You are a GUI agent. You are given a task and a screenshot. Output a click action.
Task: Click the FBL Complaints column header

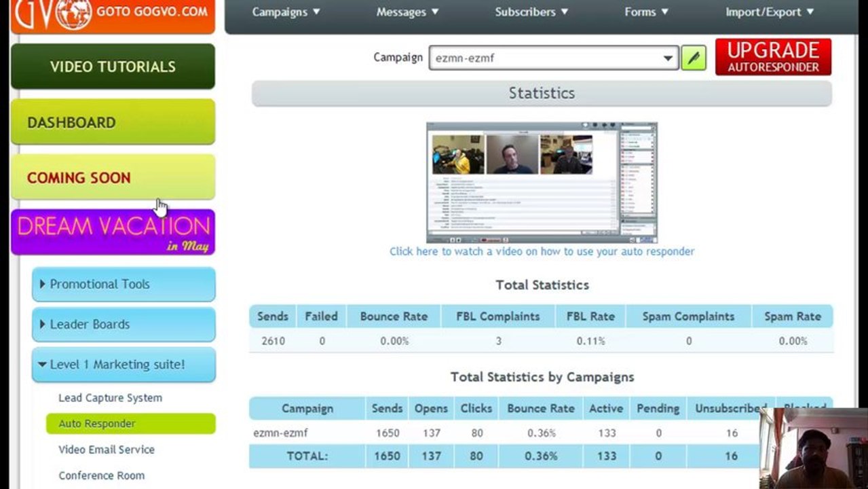498,316
